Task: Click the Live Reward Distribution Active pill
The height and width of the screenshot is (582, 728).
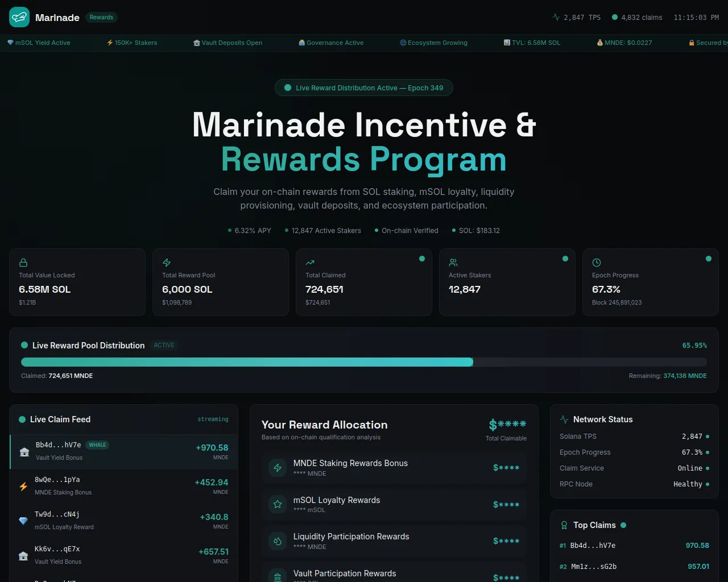Action: [364, 88]
